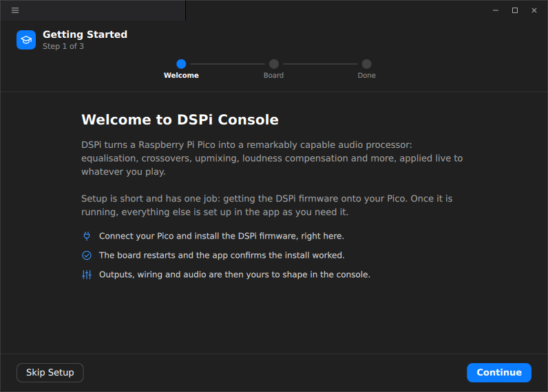Image resolution: width=548 pixels, height=392 pixels.
Task: Click the 'Step 1 of 3' subtitle
Action: point(63,47)
